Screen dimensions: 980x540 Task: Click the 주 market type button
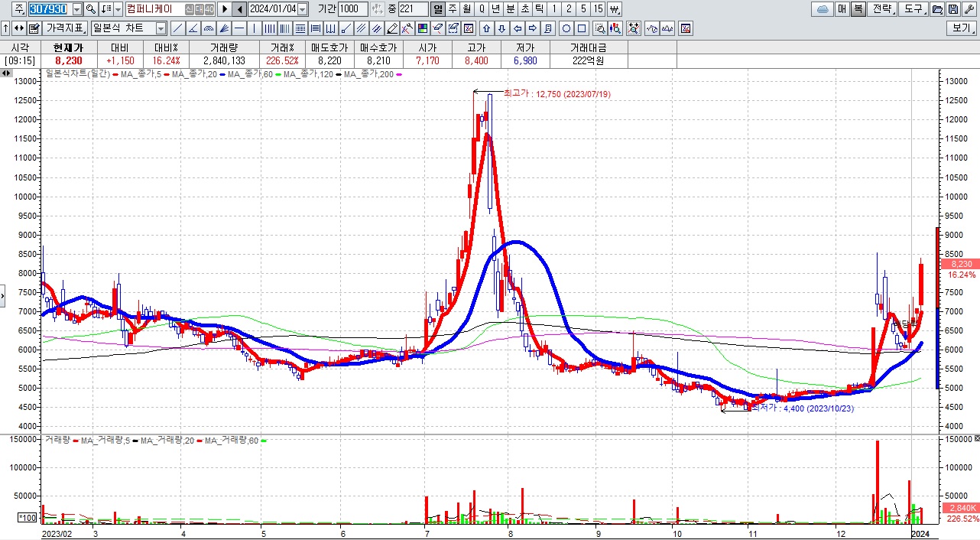19,9
